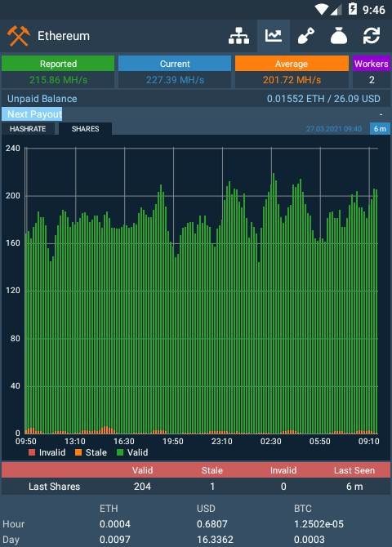392x547 pixels.
Task: Tap the refresh arrows icon
Action: point(372,36)
